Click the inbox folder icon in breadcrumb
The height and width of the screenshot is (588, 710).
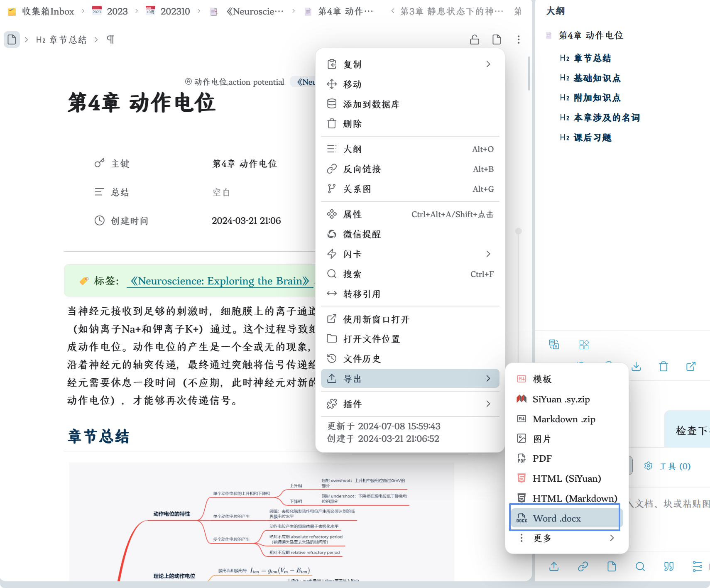pyautogui.click(x=12, y=11)
